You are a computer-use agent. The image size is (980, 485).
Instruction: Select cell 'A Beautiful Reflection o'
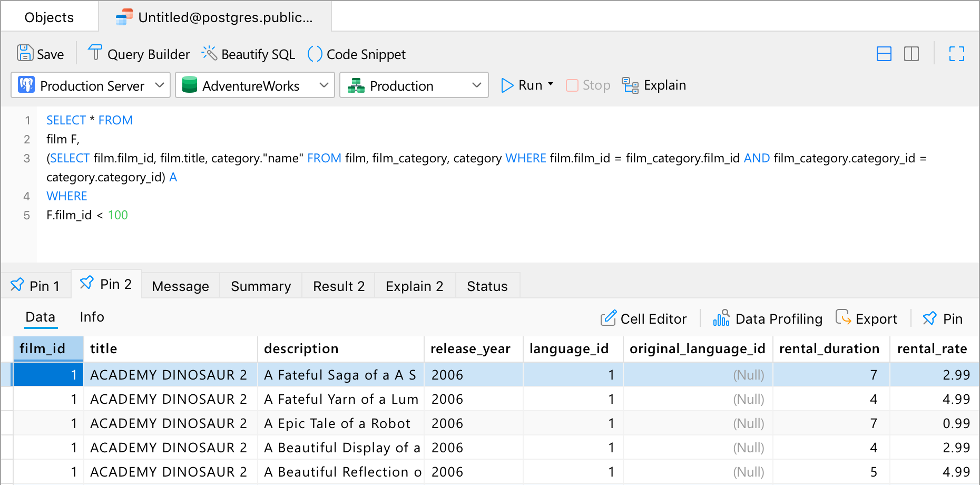(341, 472)
